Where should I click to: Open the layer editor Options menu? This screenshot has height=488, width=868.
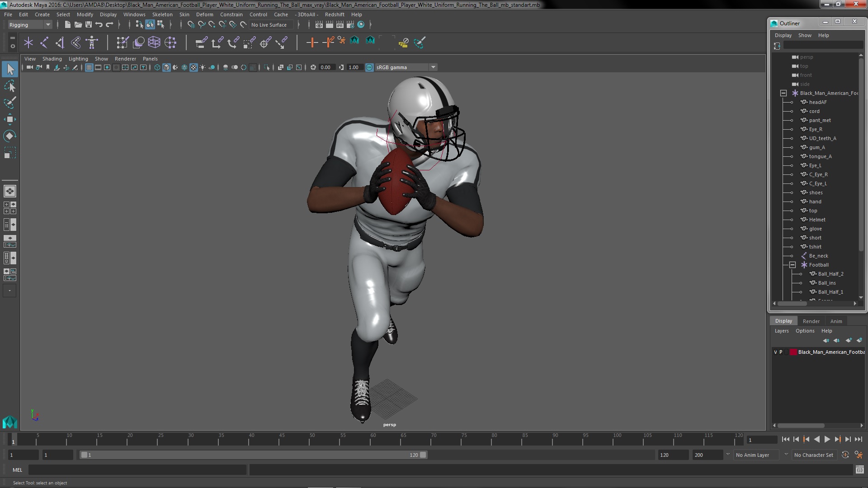point(805,331)
